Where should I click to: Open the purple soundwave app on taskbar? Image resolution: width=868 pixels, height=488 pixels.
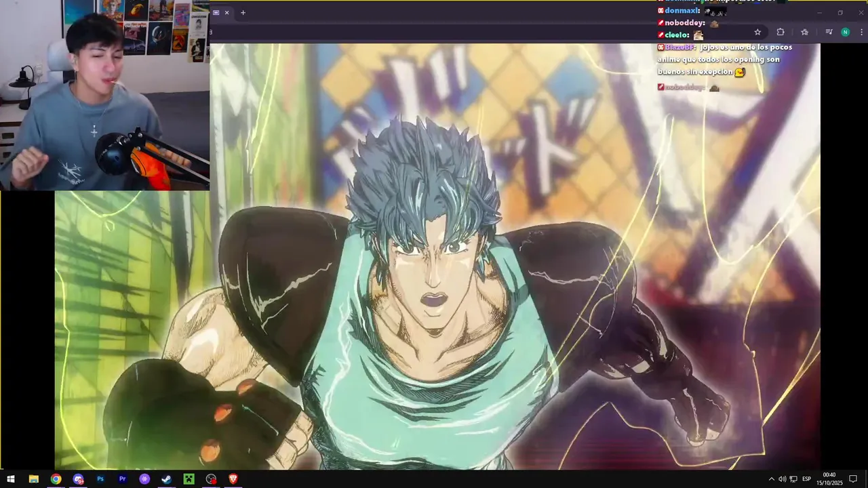pos(144,479)
